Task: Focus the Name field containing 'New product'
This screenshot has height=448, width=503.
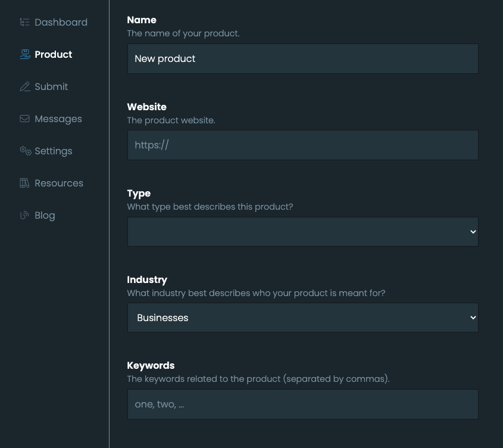Action: pyautogui.click(x=302, y=59)
